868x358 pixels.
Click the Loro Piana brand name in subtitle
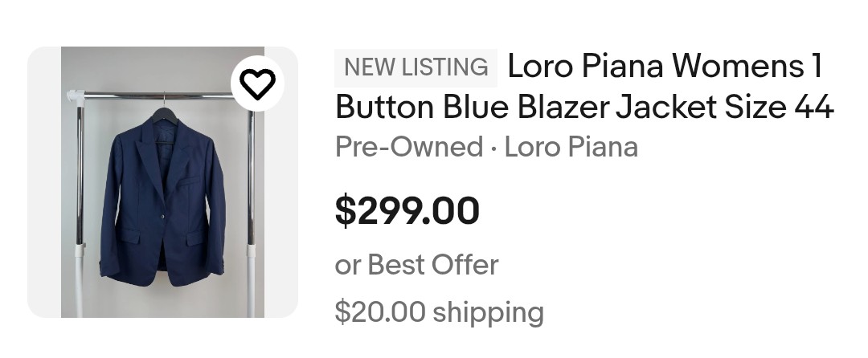[571, 147]
